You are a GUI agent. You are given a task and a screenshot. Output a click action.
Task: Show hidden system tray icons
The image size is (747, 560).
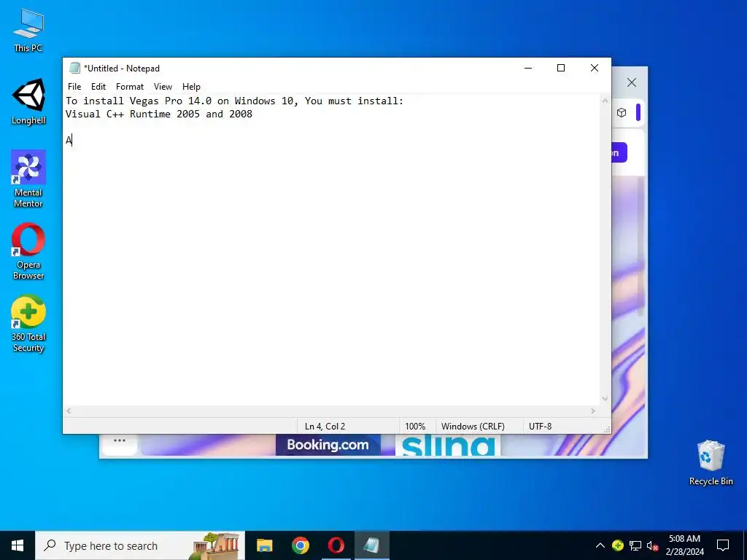(600, 545)
